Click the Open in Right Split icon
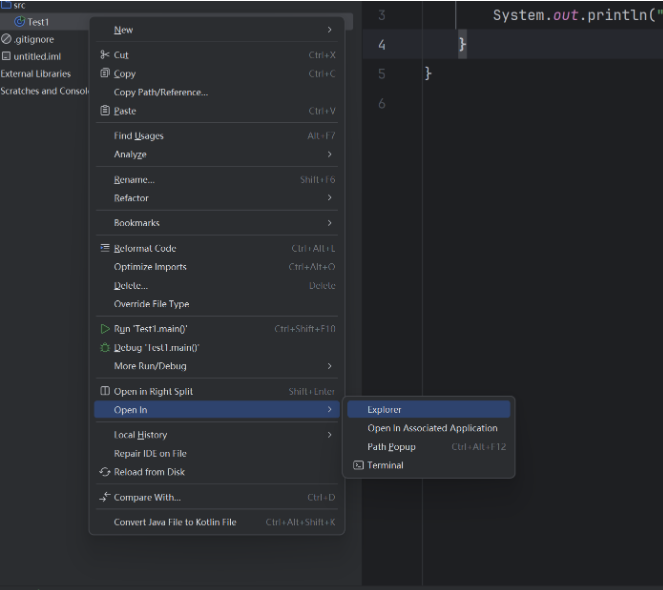Image resolution: width=663 pixels, height=590 pixels. 105,391
